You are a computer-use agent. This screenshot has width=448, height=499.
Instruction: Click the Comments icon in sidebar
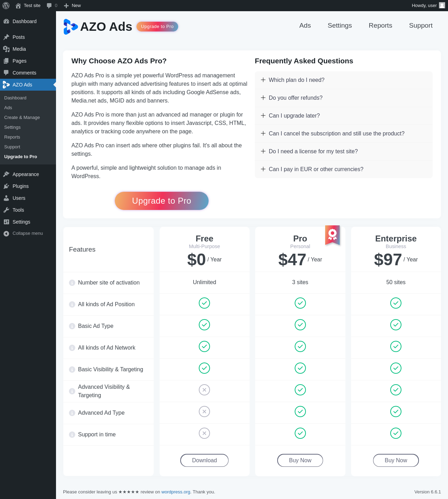click(6, 73)
